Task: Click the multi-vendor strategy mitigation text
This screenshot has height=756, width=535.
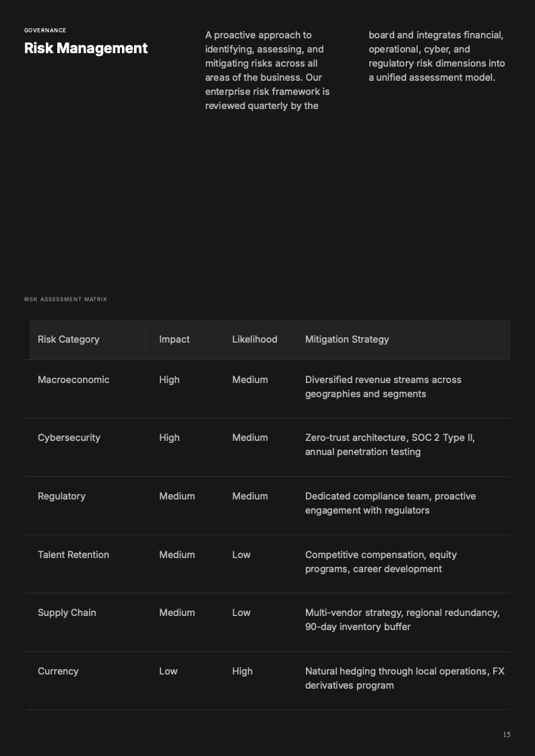Action: (x=402, y=619)
